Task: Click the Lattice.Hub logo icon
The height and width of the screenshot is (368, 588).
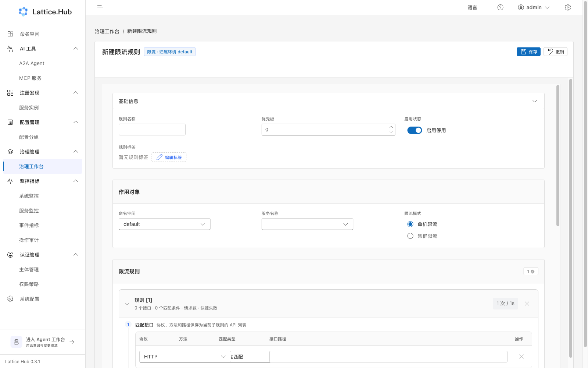Action: tap(23, 12)
